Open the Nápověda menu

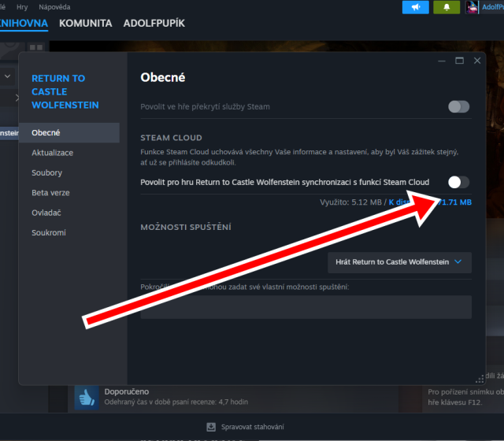point(54,6)
